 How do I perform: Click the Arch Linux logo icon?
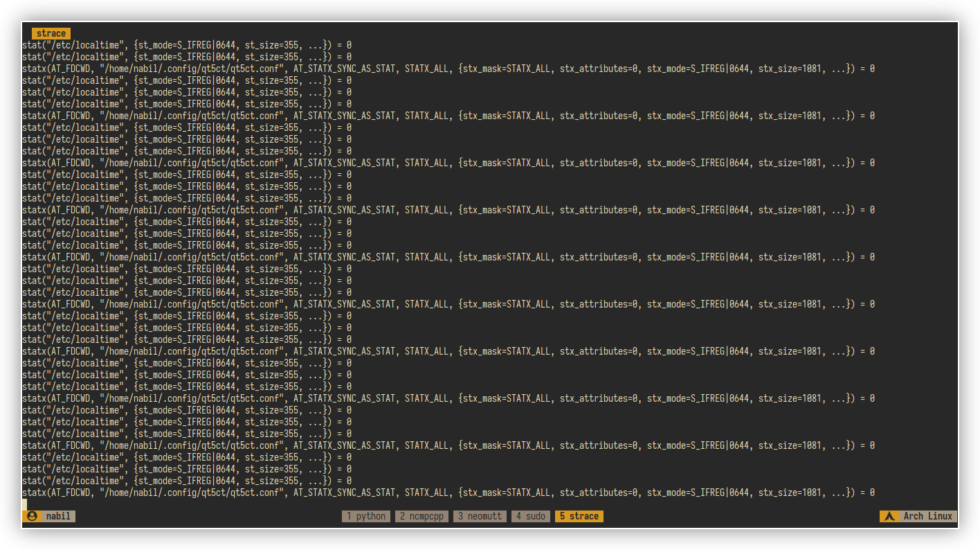tap(891, 516)
